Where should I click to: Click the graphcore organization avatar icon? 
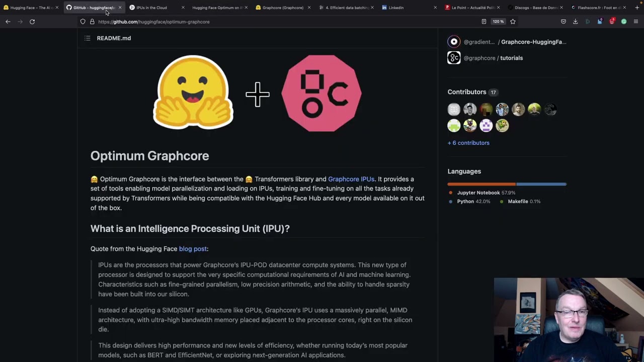pos(454,58)
